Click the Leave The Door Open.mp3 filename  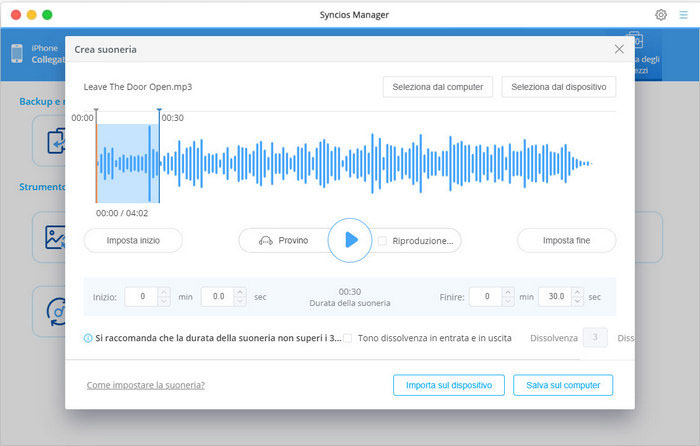(x=138, y=87)
